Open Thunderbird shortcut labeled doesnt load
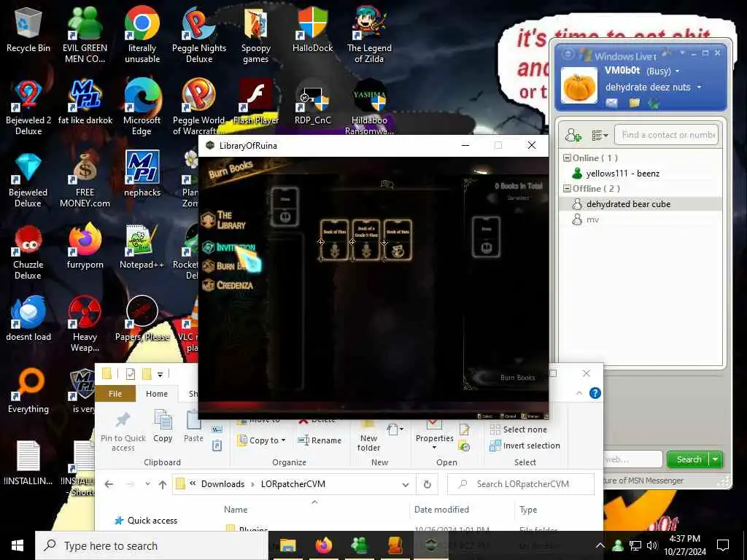 point(28,319)
